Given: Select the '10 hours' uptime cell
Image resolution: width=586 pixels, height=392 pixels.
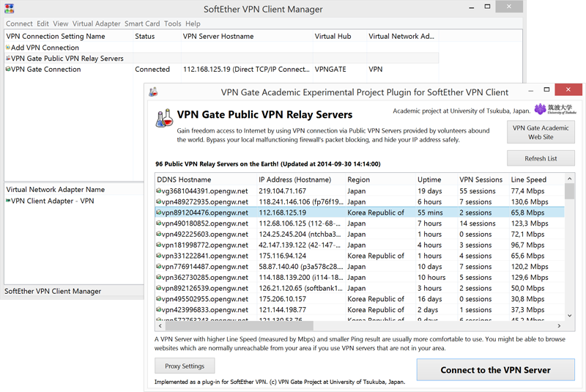Looking at the screenshot, I should coord(431,277).
